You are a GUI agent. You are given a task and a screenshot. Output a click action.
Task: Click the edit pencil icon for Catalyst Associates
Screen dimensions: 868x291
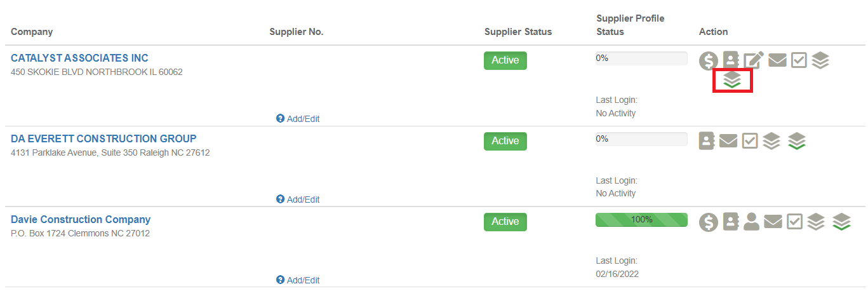(754, 60)
